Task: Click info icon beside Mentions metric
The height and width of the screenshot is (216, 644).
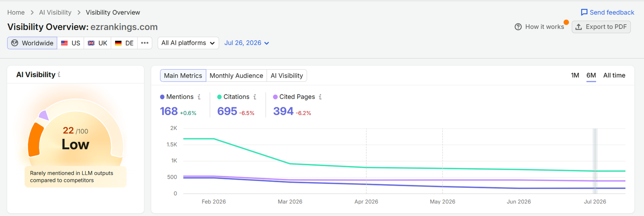Action: pyautogui.click(x=199, y=97)
